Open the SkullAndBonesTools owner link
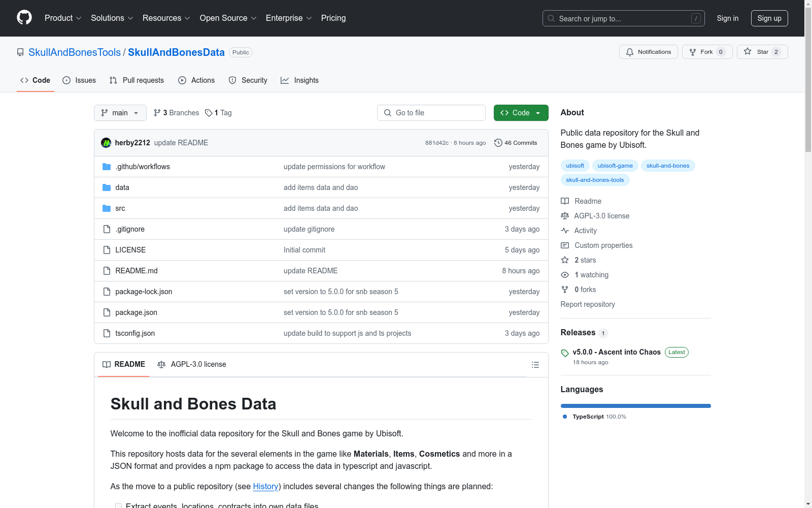The height and width of the screenshot is (508, 812). pos(75,52)
